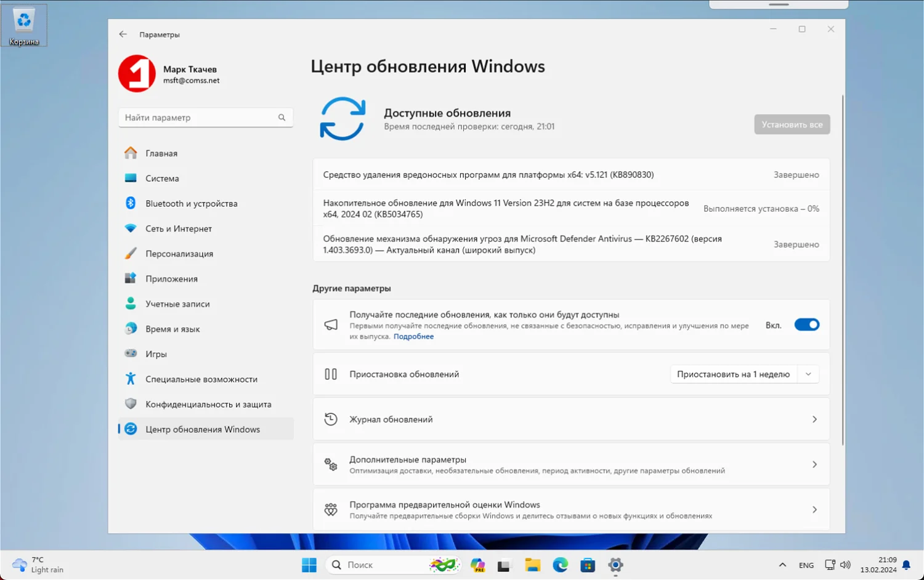
Task: Turn off the latest updates toggle
Action: pyautogui.click(x=807, y=324)
